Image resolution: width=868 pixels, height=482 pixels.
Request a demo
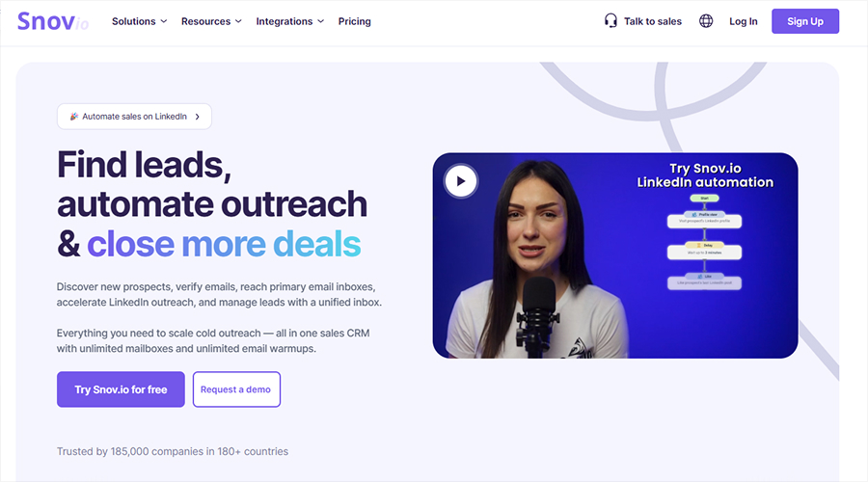[x=236, y=389]
